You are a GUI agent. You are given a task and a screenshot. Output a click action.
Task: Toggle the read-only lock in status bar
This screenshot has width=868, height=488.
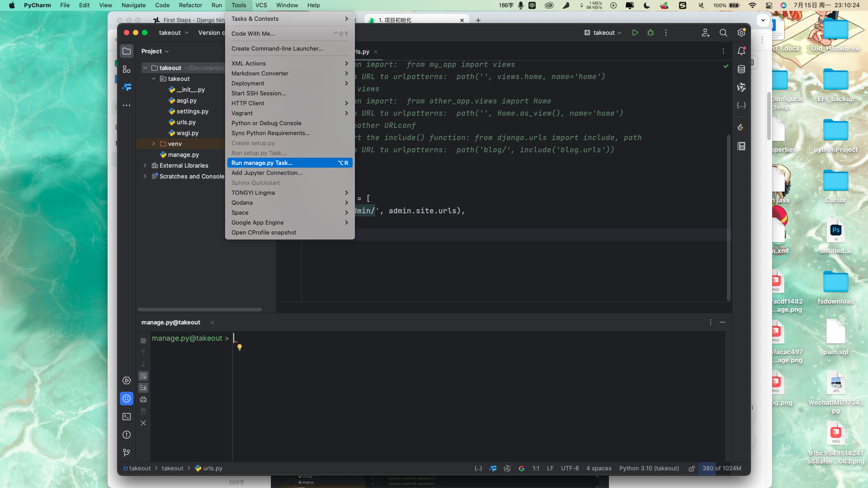coord(691,469)
